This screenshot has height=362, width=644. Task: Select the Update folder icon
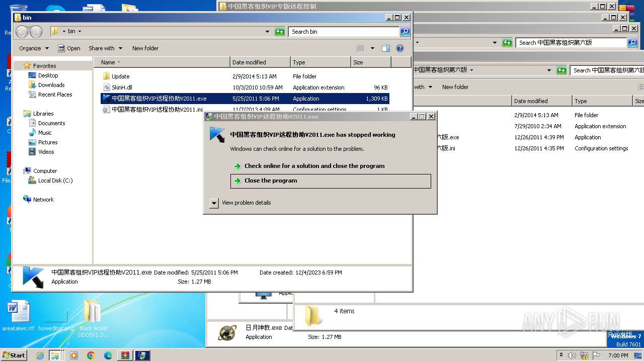pyautogui.click(x=106, y=76)
